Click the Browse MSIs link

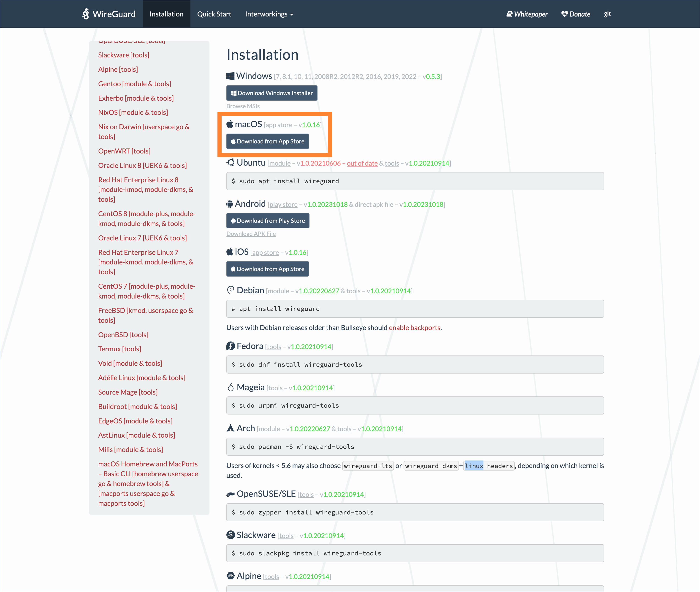click(x=243, y=106)
